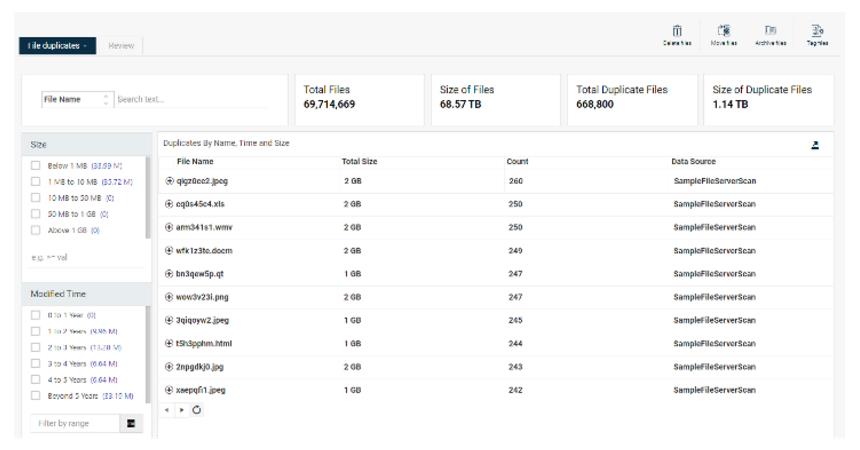Refresh the duplicates table list
This screenshot has width=860, height=450.
coord(198,410)
